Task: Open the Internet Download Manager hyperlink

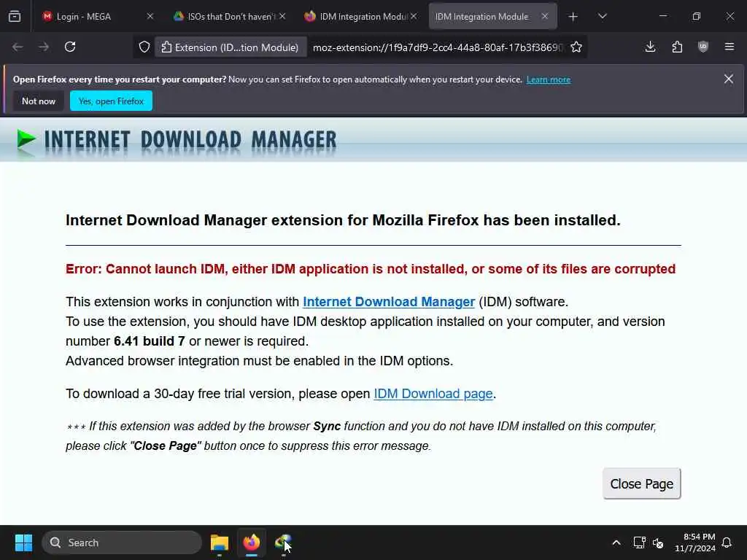Action: pos(389,302)
